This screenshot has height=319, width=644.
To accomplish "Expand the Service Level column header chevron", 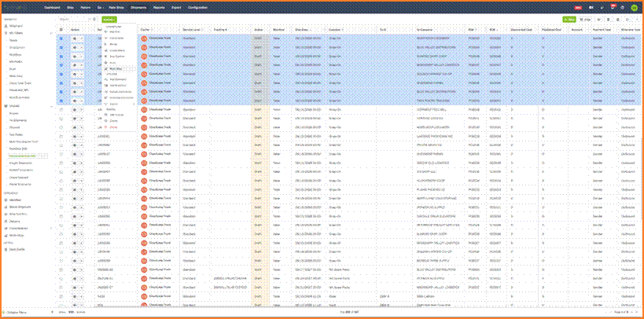I will pos(204,30).
